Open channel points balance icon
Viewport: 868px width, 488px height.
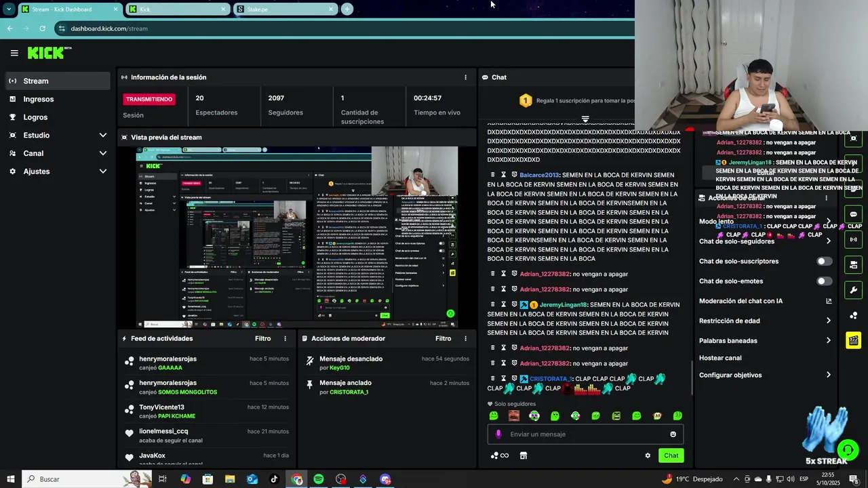pyautogui.click(x=499, y=455)
